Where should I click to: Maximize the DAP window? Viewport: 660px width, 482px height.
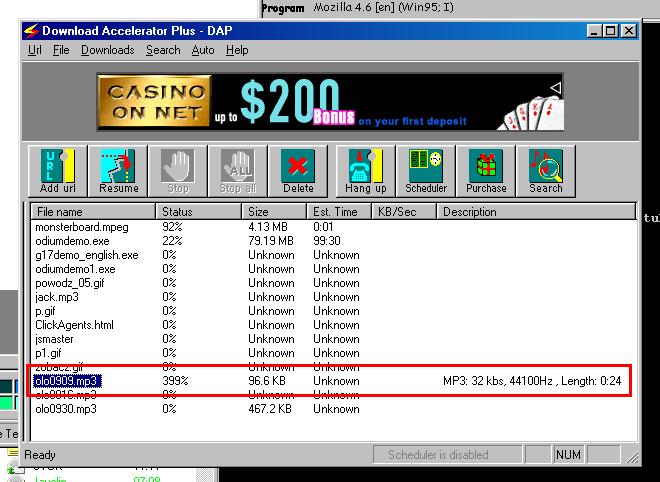(610, 31)
